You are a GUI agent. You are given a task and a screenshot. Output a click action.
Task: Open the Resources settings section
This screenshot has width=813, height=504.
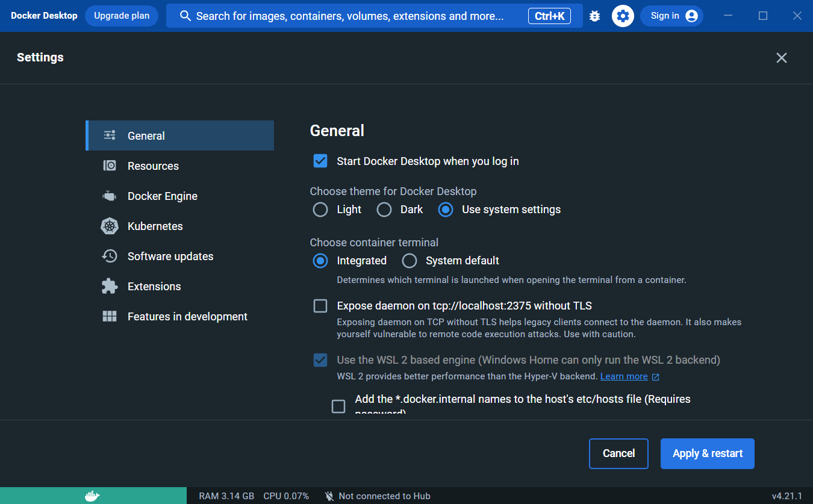[152, 166]
